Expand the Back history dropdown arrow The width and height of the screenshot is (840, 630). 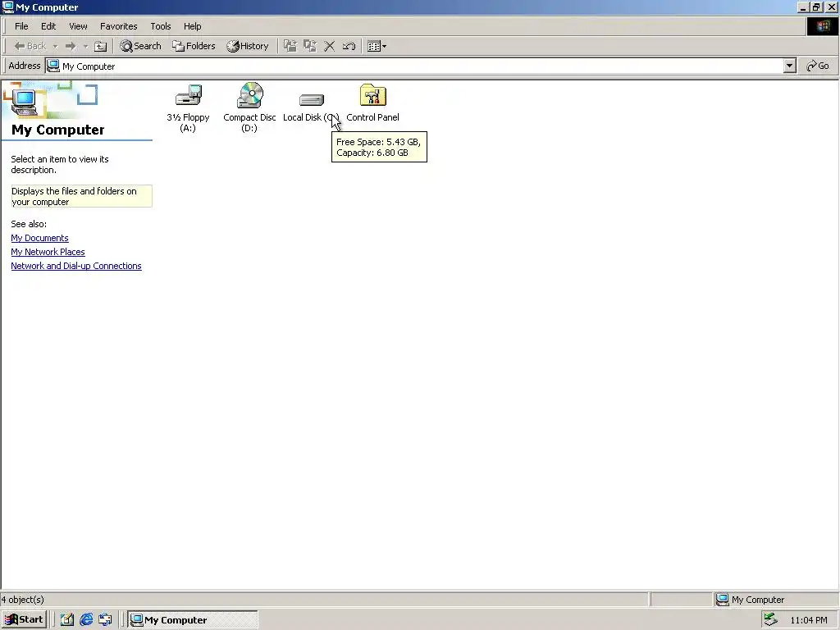(55, 47)
